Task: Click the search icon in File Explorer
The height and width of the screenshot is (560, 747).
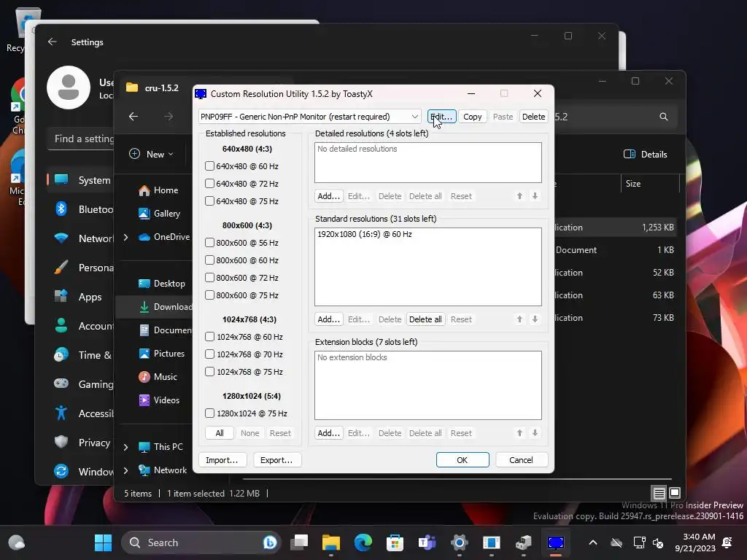Action: (x=664, y=117)
